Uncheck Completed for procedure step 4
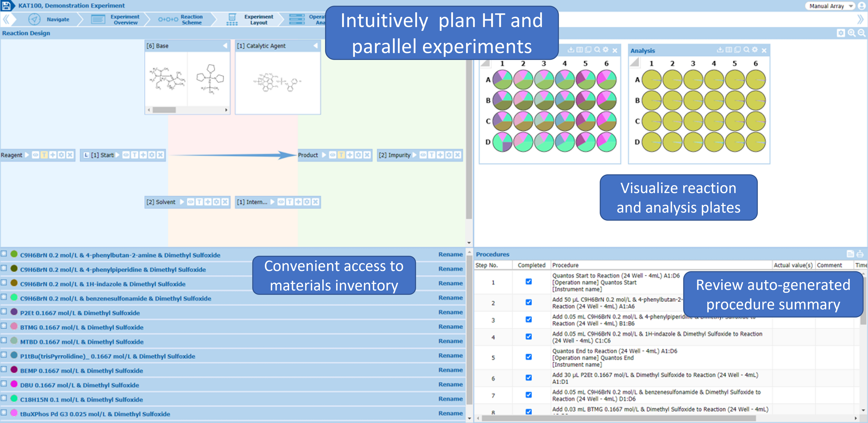This screenshot has width=868, height=423. (529, 336)
